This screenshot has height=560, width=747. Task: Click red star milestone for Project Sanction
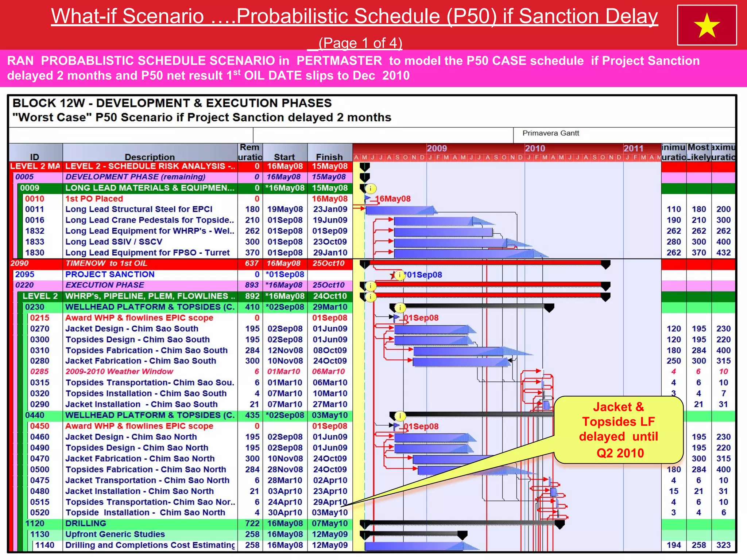coord(393,275)
